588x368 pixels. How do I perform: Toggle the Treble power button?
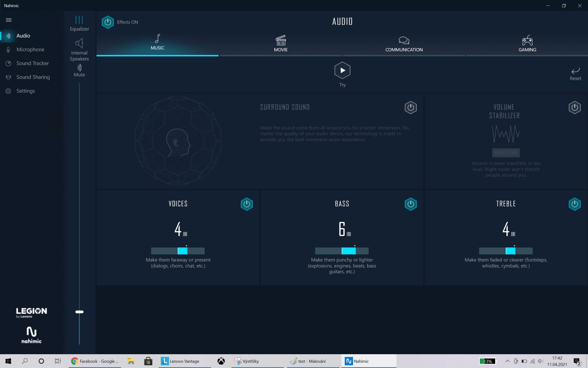575,204
